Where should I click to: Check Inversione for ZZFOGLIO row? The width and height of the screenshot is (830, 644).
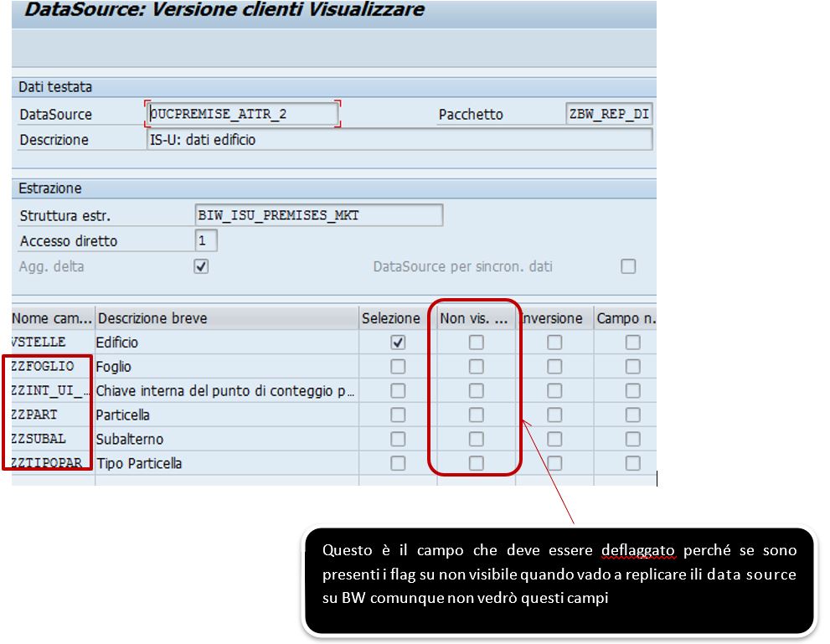coord(554,367)
